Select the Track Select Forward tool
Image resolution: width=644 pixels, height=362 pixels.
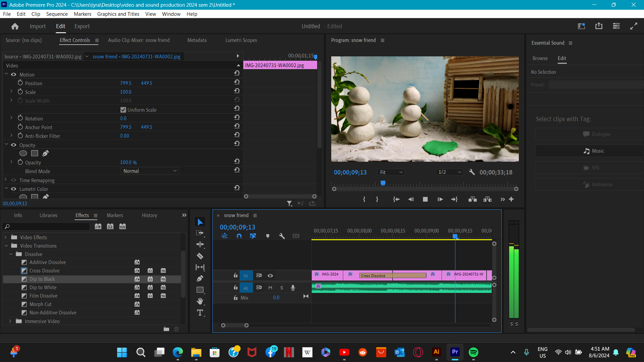(x=200, y=233)
